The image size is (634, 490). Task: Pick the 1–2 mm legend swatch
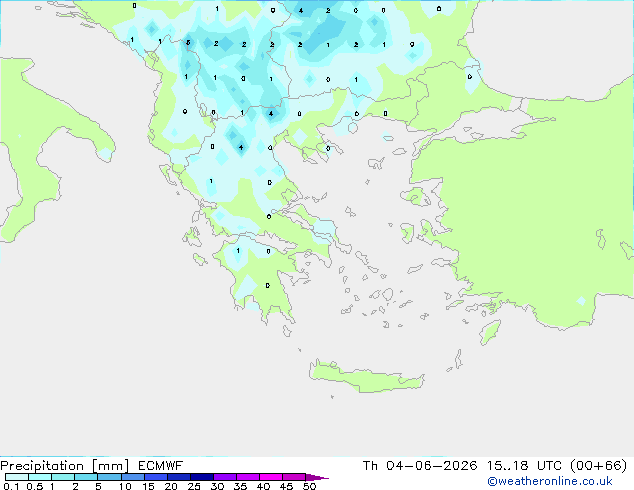click(63, 477)
